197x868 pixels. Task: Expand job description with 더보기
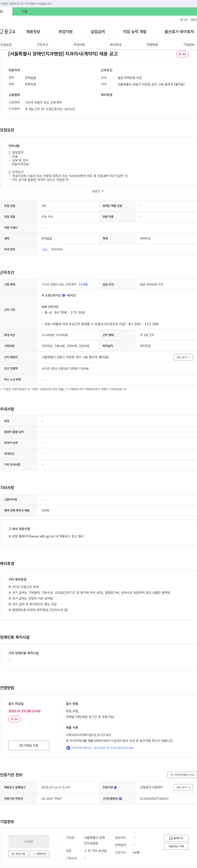coord(98,191)
